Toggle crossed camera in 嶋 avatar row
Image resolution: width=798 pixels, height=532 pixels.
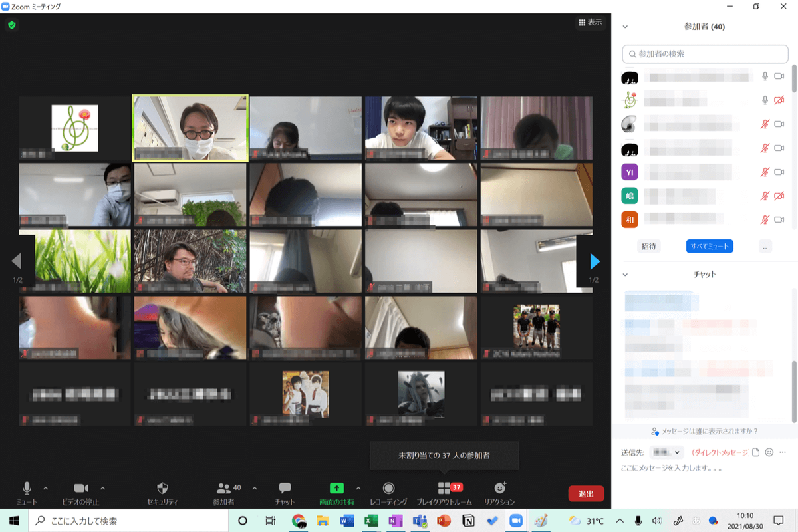(x=779, y=196)
